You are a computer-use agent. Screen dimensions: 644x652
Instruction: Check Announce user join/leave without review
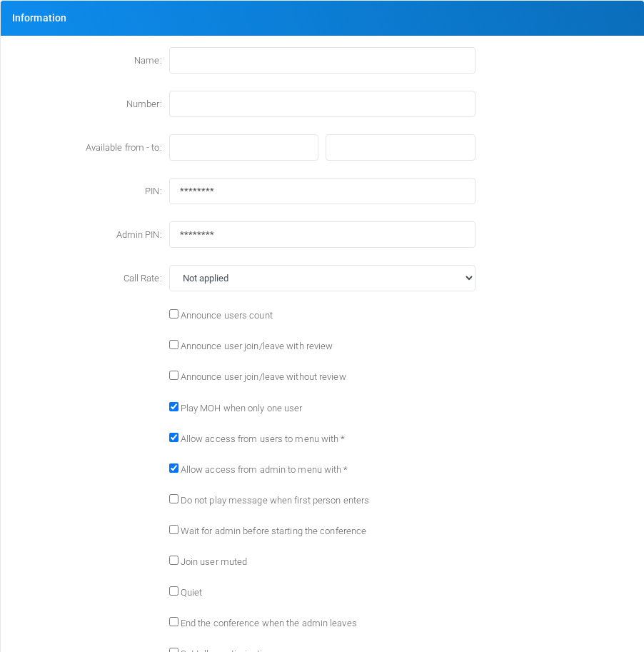tap(173, 376)
